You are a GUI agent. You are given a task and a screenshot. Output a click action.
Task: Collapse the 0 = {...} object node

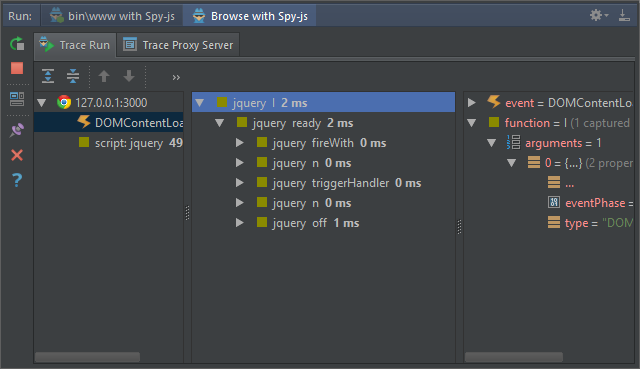pos(512,162)
